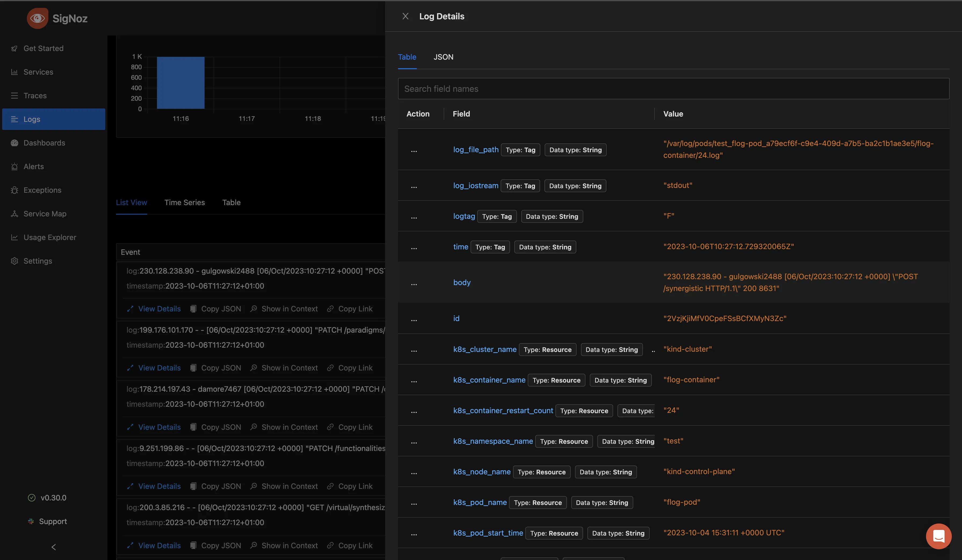Click the k8s_node_name field name

pyautogui.click(x=482, y=472)
